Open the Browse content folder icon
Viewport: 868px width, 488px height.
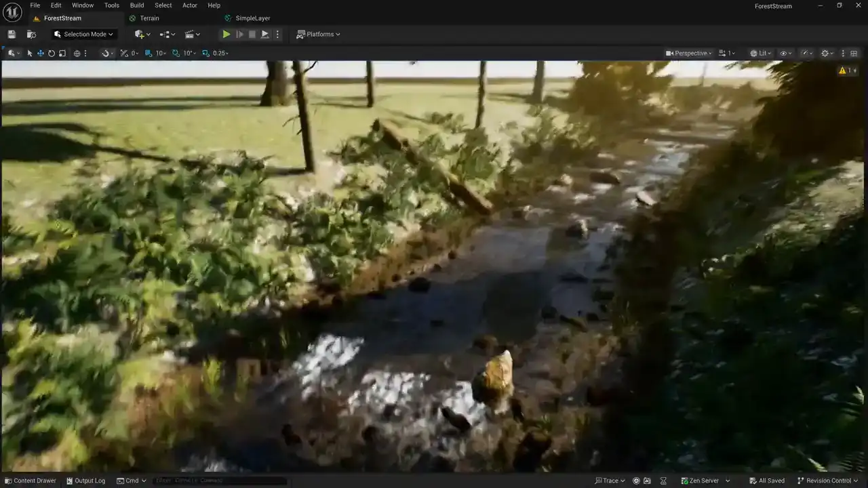[x=31, y=35]
